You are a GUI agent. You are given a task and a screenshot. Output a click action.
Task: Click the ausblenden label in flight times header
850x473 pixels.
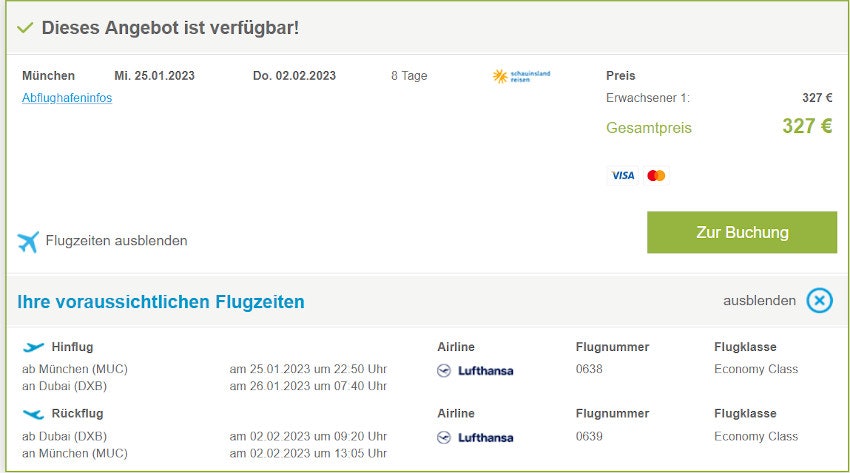pos(759,301)
